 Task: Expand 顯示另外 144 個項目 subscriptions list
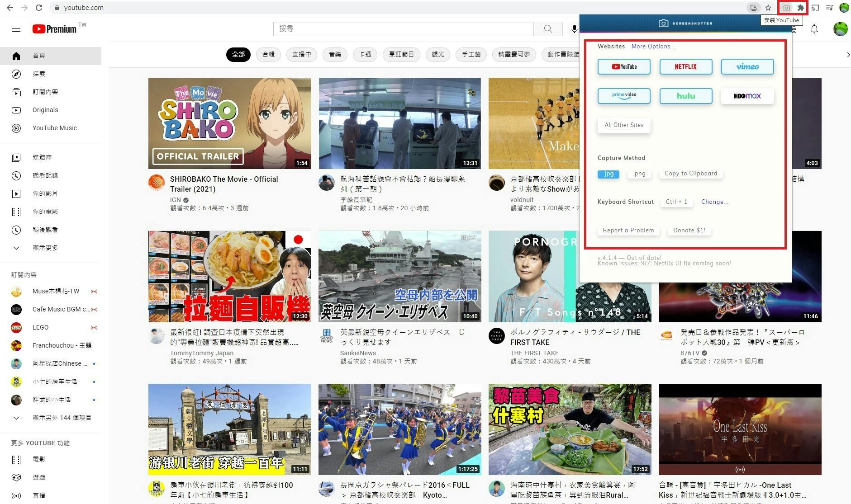click(62, 418)
